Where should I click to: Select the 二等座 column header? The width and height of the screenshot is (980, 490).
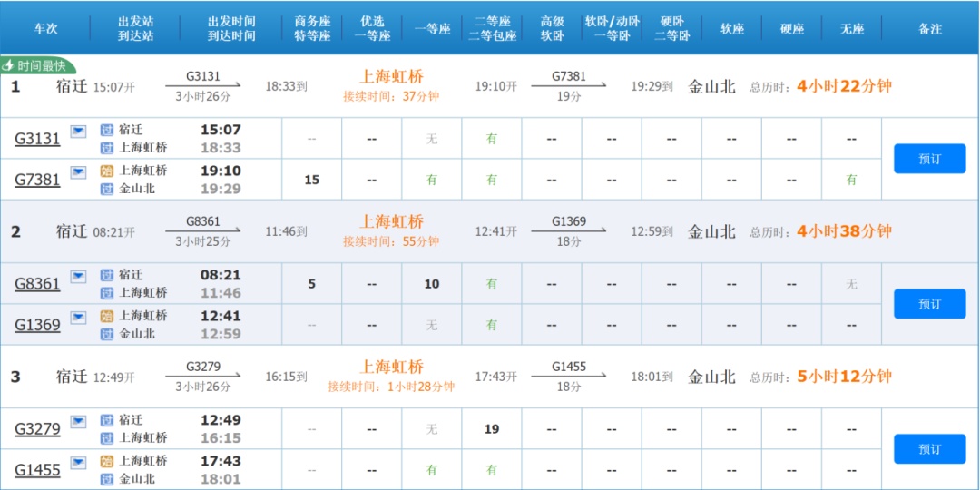coord(492,28)
